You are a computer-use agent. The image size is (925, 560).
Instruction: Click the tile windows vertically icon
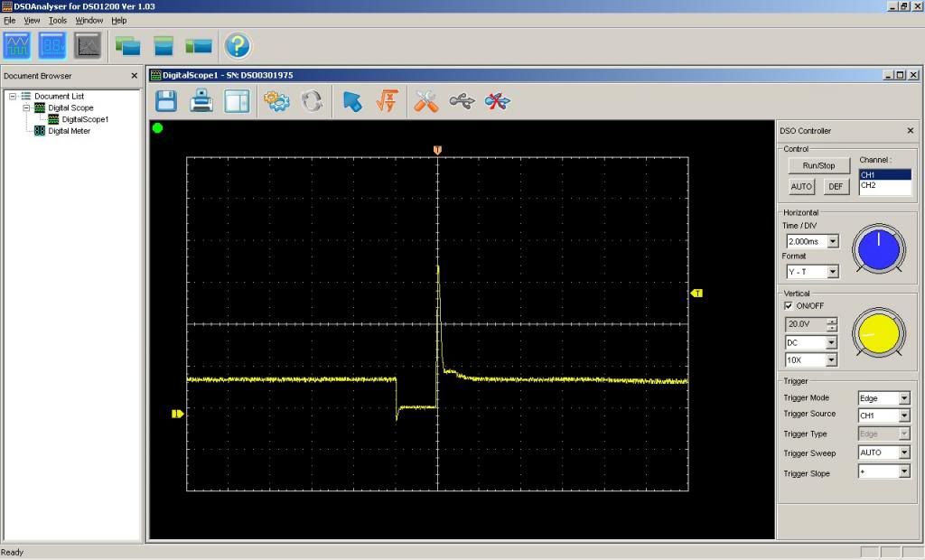pyautogui.click(x=199, y=45)
